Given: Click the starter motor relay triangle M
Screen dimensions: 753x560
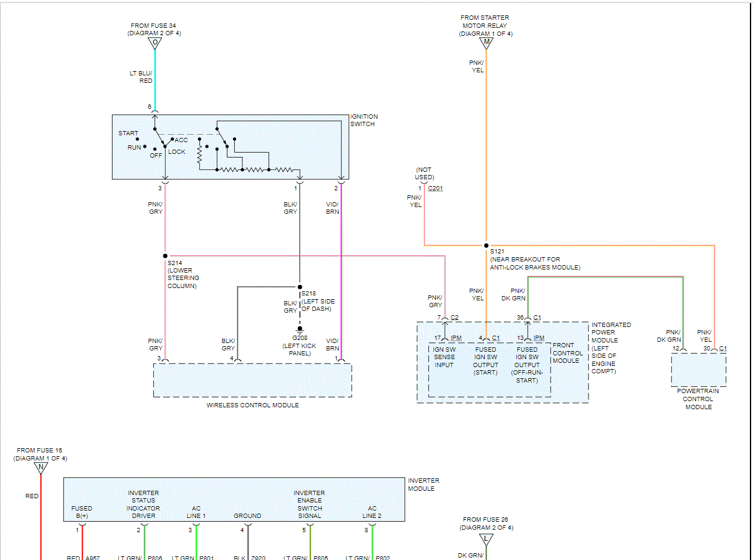Looking at the screenshot, I should [x=486, y=43].
